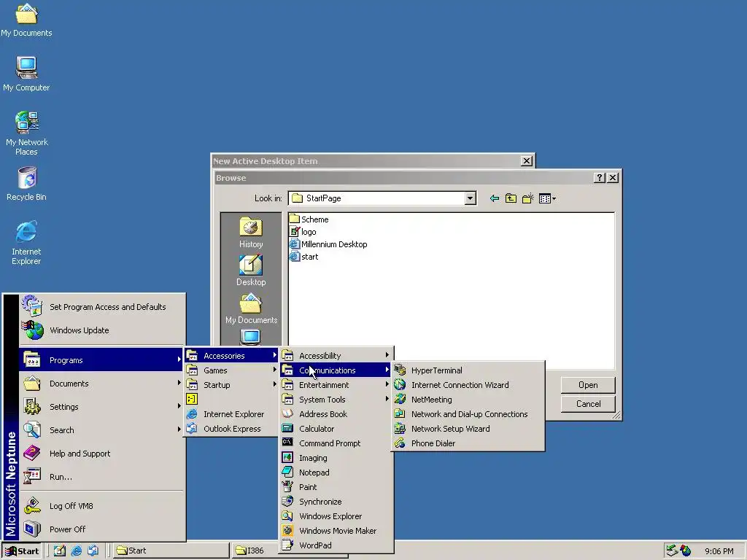Screen dimensions: 747x560
Task: Launch Internet Connection Wizard
Action: click(x=468, y=385)
